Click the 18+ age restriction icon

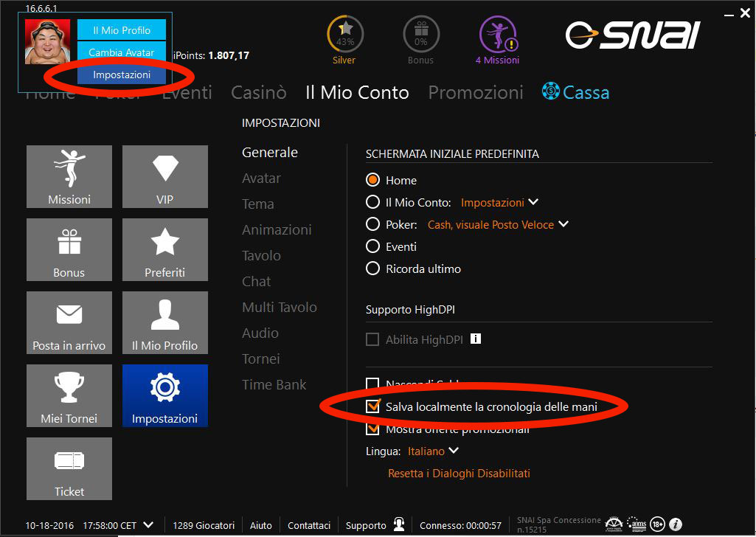click(658, 524)
